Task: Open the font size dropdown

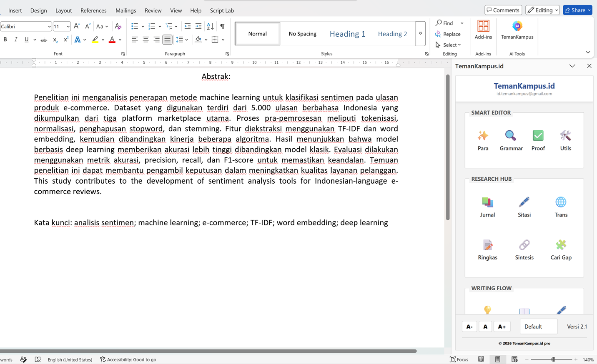Action: [68, 27]
